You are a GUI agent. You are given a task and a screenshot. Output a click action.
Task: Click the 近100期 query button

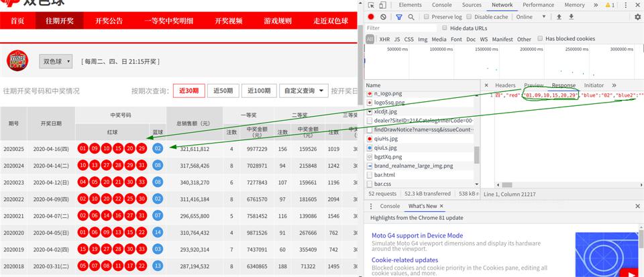coord(259,91)
